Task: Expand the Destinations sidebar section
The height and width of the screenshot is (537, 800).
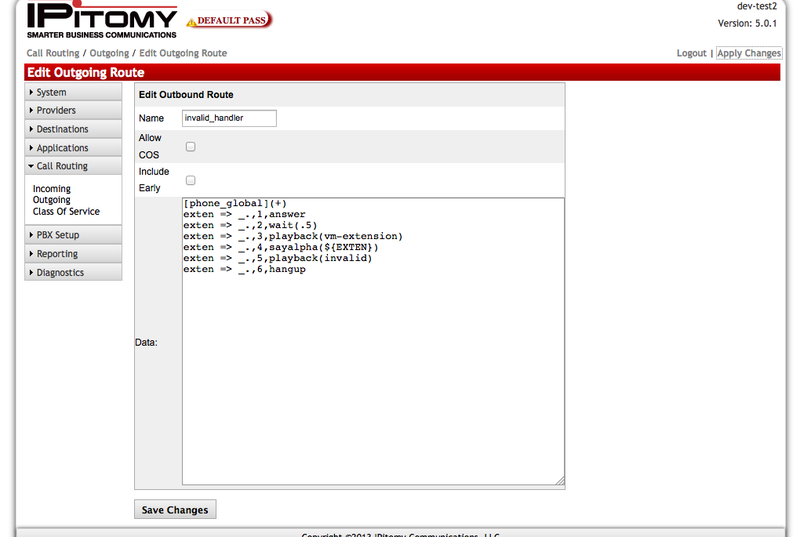Action: [x=73, y=129]
